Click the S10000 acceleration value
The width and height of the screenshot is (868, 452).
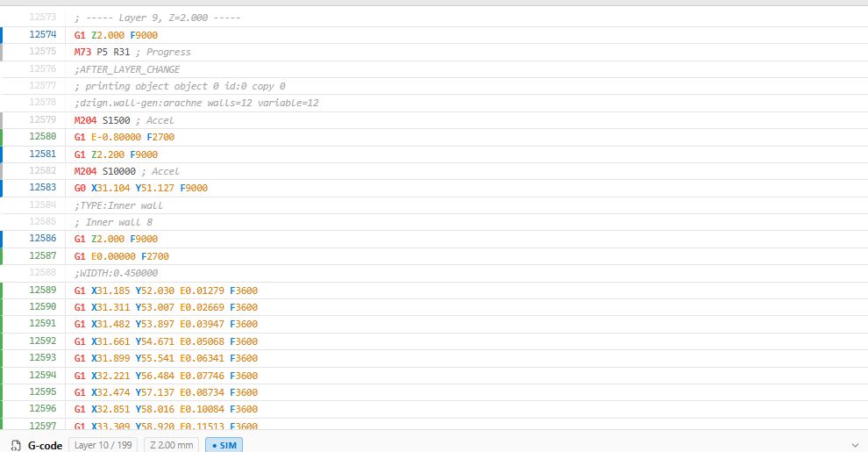[x=119, y=171]
